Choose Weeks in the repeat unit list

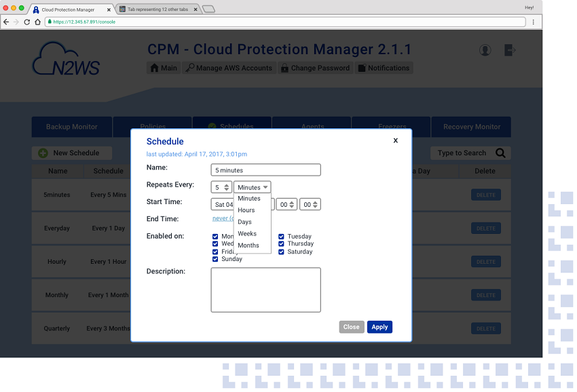(x=247, y=233)
